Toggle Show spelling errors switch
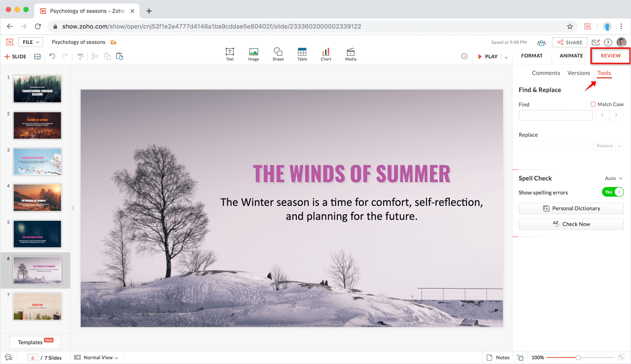 pos(613,192)
